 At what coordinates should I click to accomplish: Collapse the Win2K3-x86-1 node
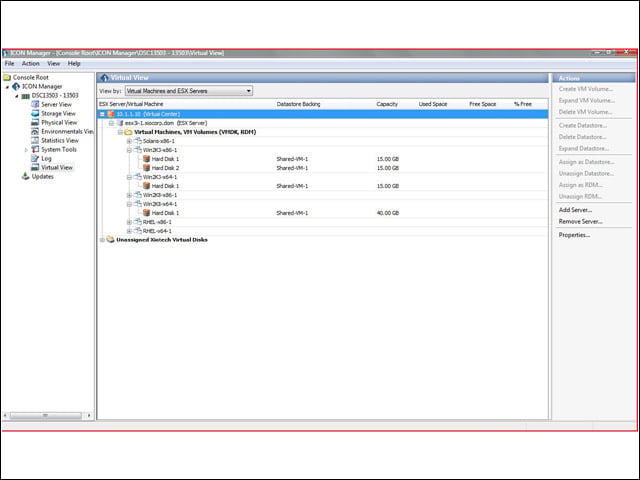pos(129,150)
